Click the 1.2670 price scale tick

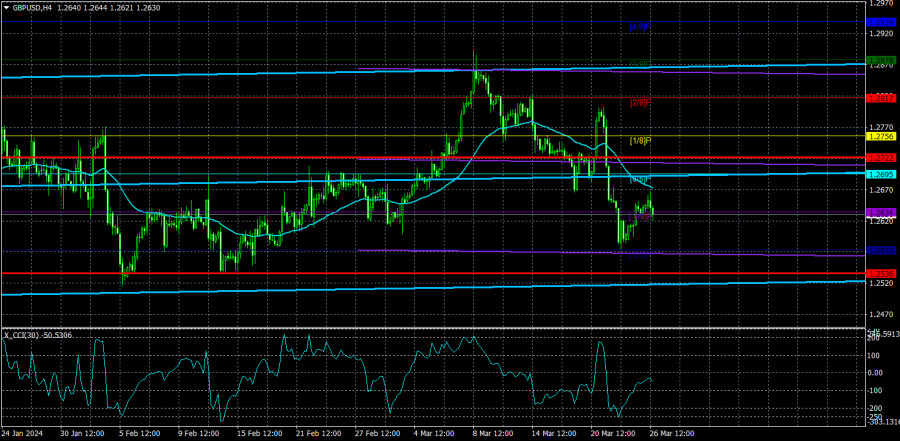point(882,190)
